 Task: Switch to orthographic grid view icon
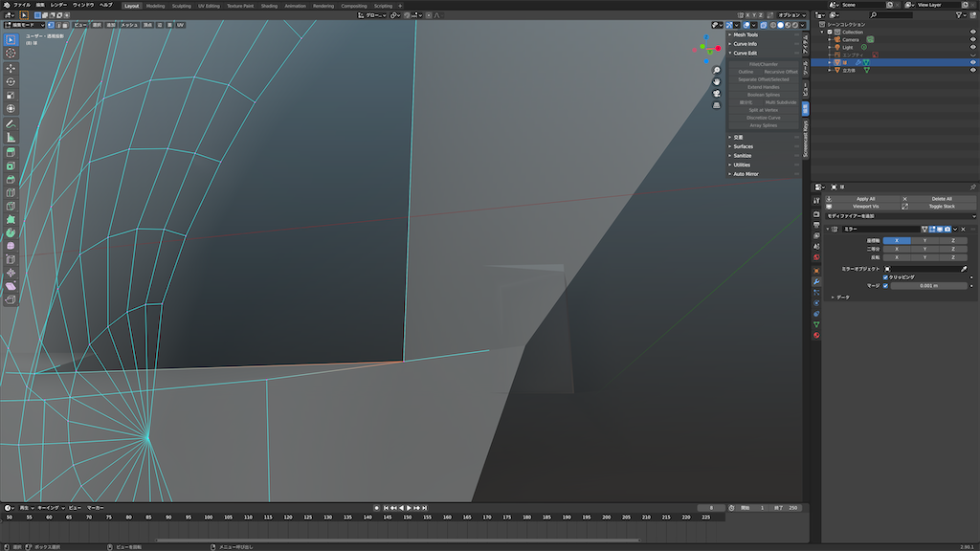pos(716,105)
